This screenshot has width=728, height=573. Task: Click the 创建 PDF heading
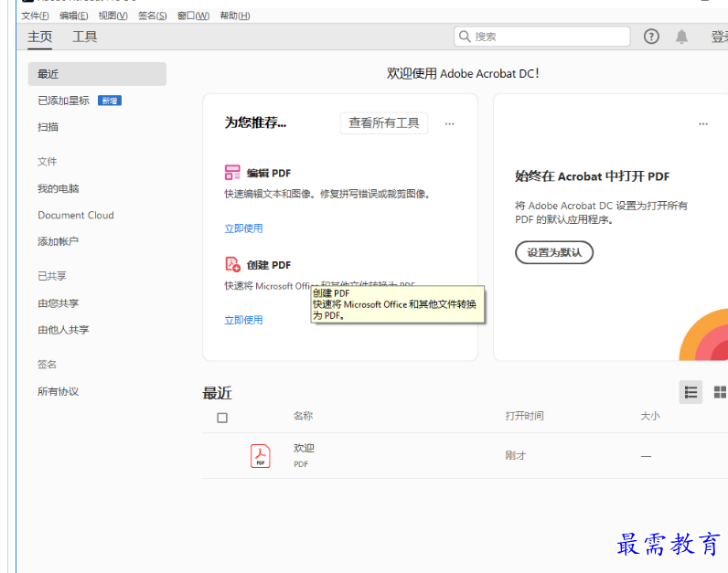pyautogui.click(x=268, y=265)
